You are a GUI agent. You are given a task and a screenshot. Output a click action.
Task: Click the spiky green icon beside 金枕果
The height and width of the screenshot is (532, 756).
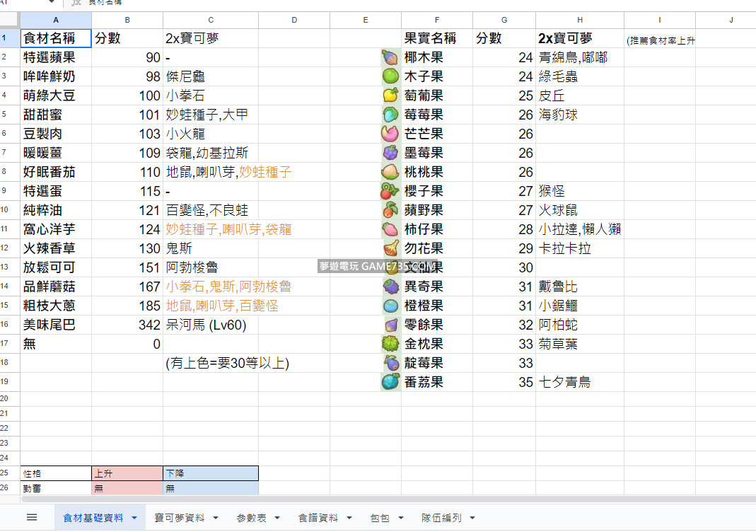[390, 344]
